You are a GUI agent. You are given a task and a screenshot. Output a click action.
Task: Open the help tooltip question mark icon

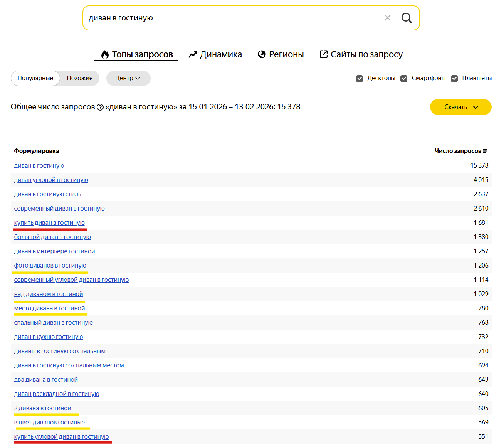[x=100, y=107]
